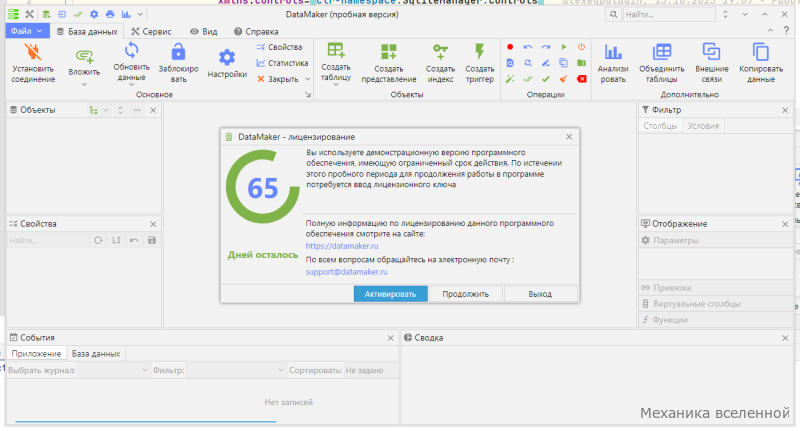800x431 pixels.
Task: Click Закрыть in the ribbon Основное group
Action: (278, 79)
